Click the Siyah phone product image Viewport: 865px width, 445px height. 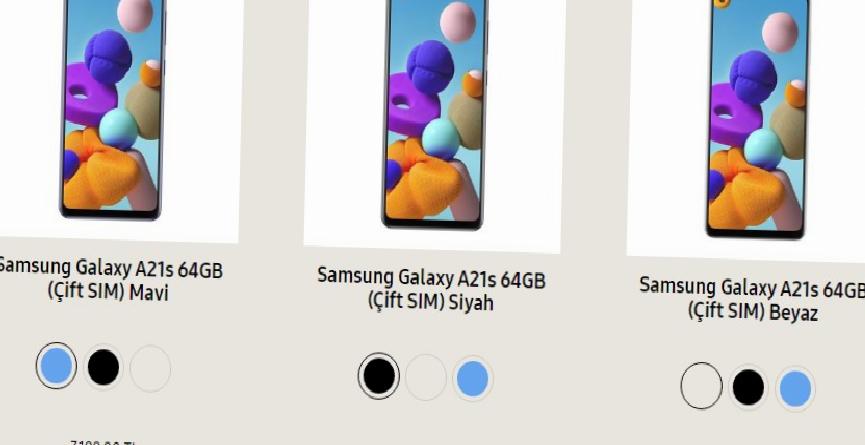pos(434,114)
